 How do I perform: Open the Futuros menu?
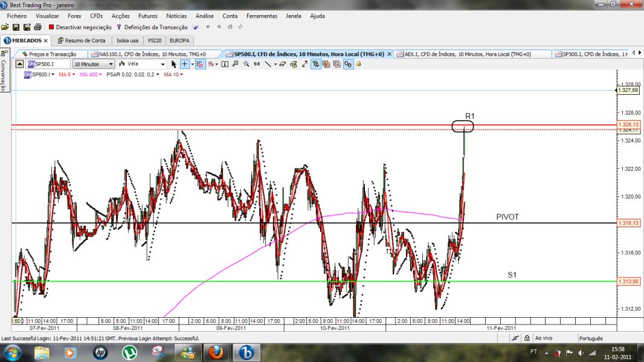(x=148, y=16)
